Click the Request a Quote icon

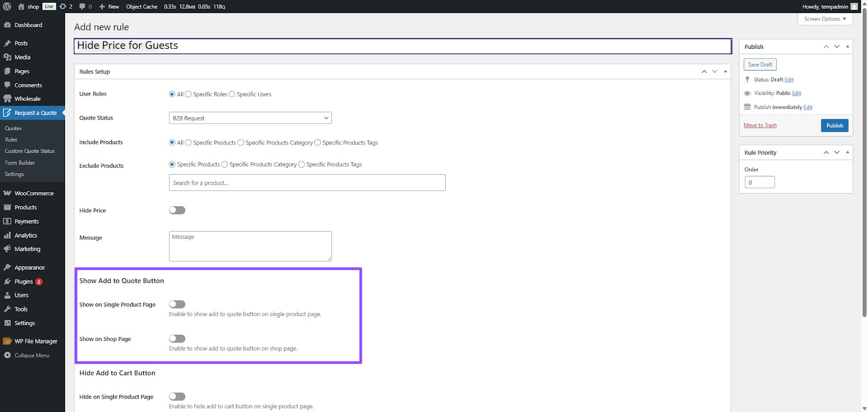7,113
